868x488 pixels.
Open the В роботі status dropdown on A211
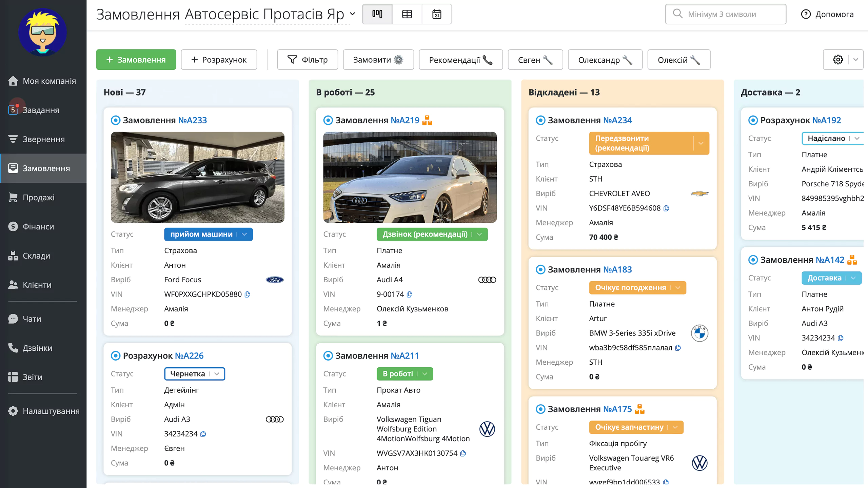(x=405, y=374)
